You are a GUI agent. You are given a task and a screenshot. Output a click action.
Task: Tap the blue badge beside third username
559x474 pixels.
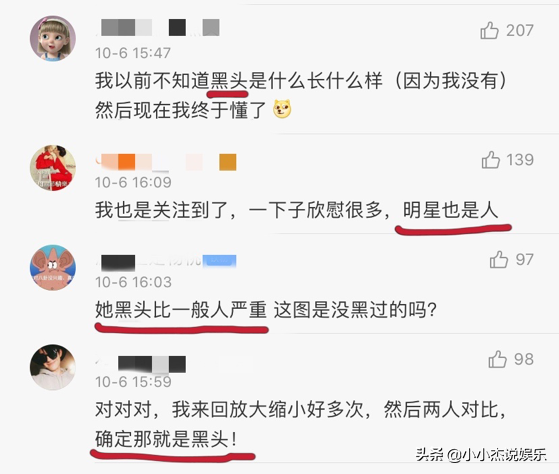pyautogui.click(x=220, y=261)
